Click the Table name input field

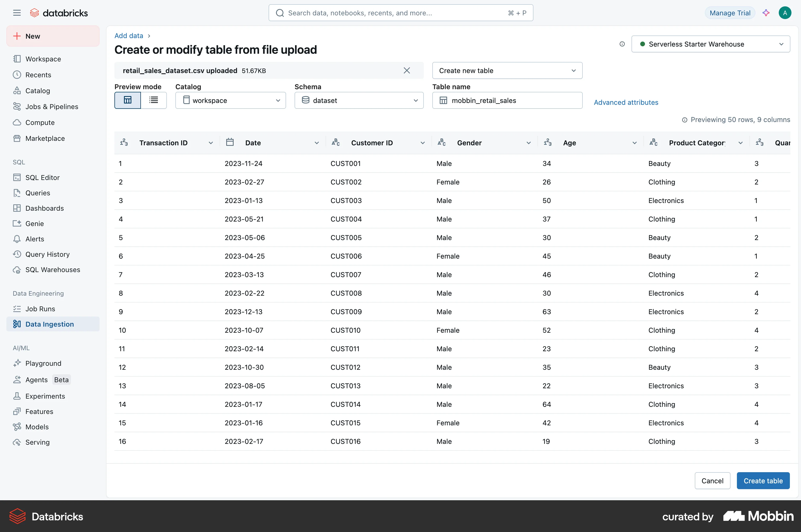click(x=507, y=100)
